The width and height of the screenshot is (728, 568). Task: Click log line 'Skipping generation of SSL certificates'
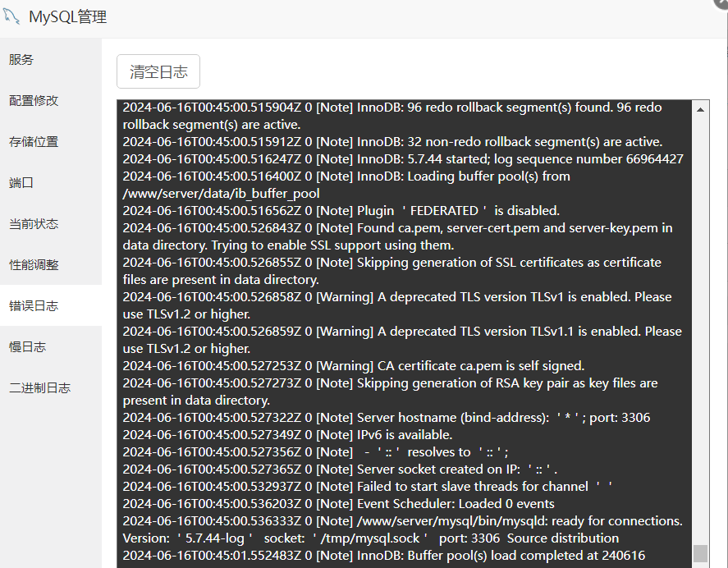pyautogui.click(x=391, y=271)
